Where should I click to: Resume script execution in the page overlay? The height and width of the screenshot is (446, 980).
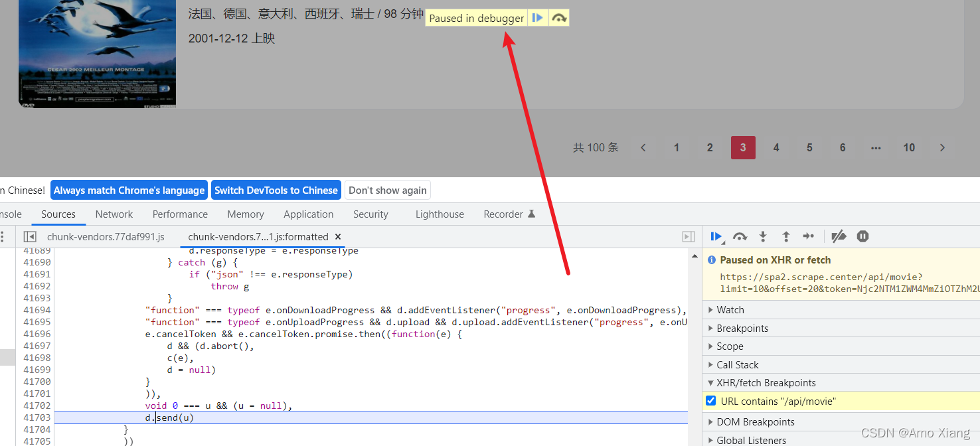(x=538, y=18)
